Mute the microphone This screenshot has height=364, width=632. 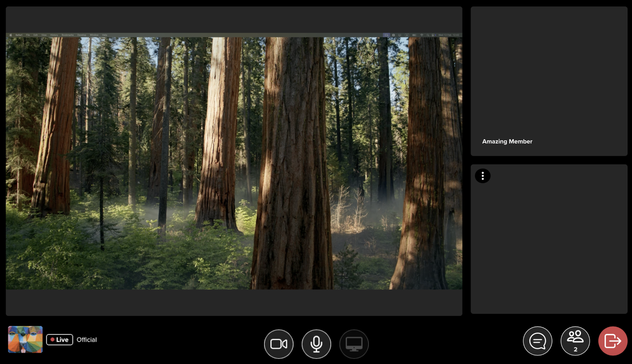316,344
